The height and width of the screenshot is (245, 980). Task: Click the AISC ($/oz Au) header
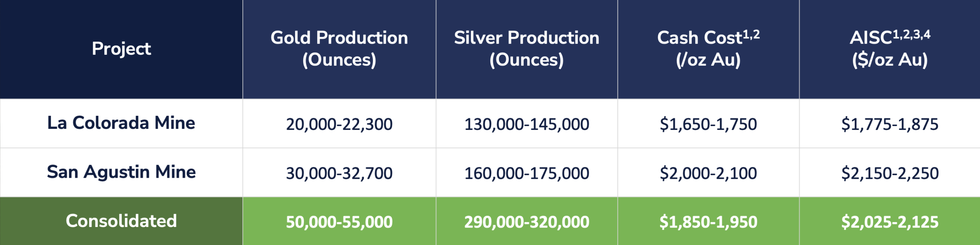click(890, 49)
